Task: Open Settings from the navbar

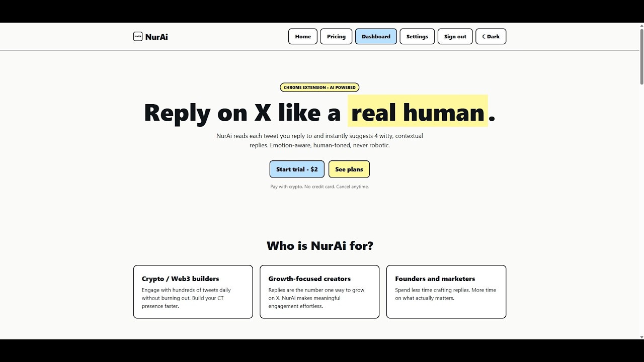Action: point(417,36)
